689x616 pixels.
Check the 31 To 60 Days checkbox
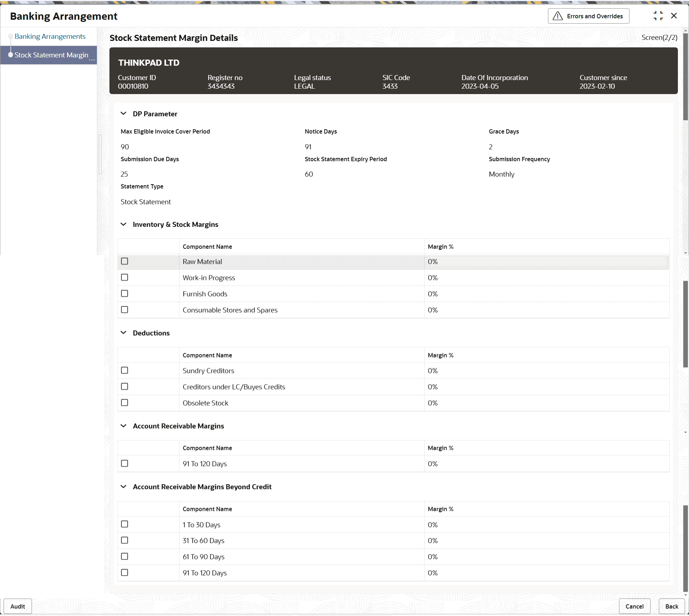pyautogui.click(x=125, y=540)
